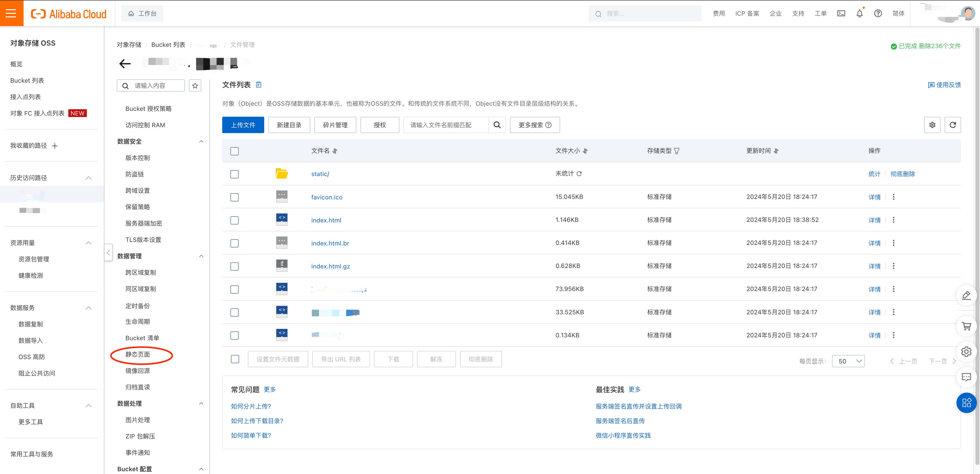Open the blue apps grid button

point(966,403)
